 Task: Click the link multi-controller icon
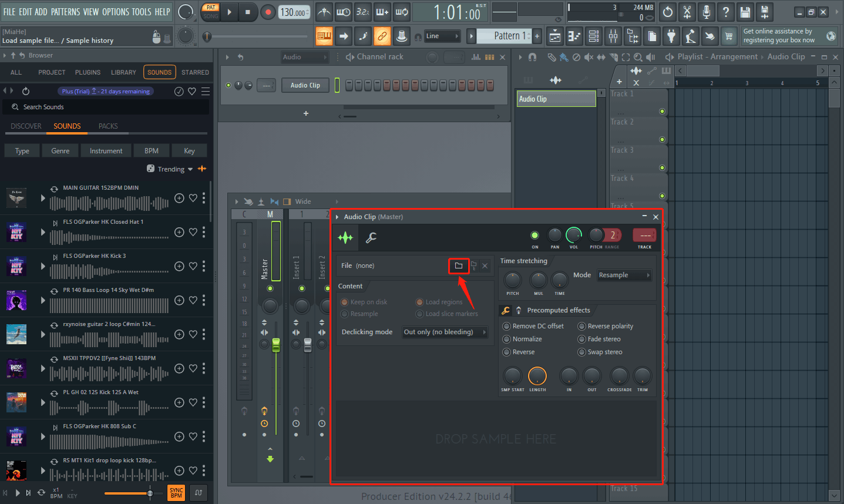click(382, 36)
